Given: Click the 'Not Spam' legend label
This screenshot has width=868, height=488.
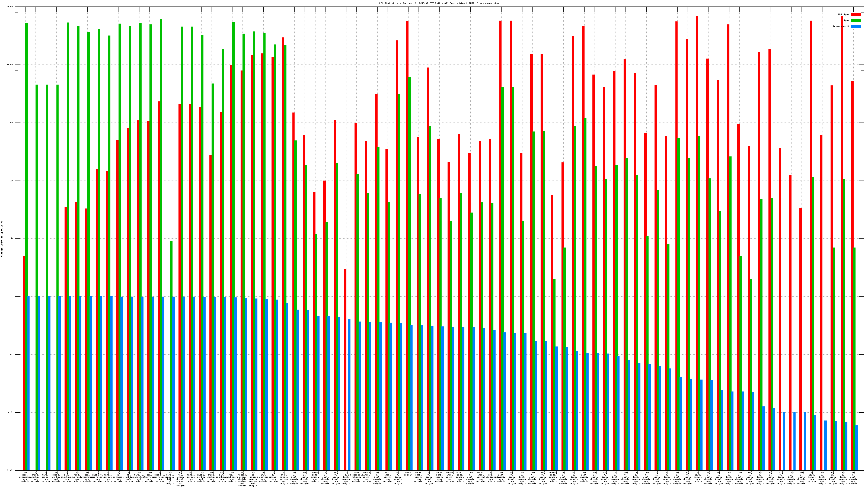Looking at the screenshot, I should point(844,14).
